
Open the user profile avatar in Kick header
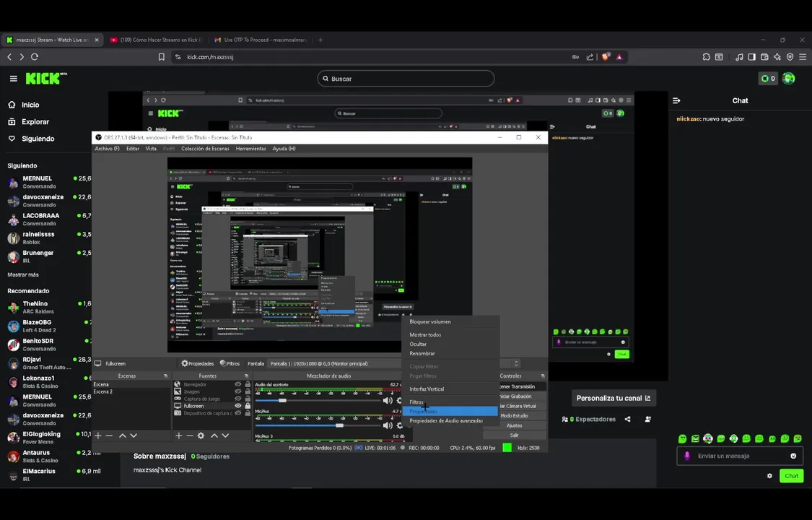coord(789,79)
